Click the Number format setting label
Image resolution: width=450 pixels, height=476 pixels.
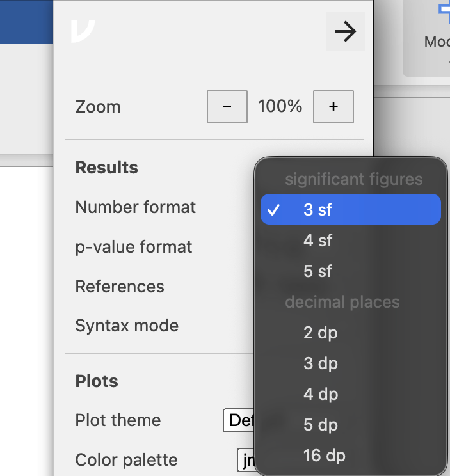pyautogui.click(x=136, y=207)
